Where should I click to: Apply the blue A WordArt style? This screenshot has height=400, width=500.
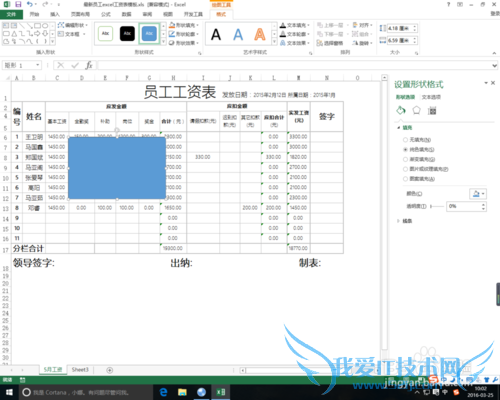[x=238, y=34]
